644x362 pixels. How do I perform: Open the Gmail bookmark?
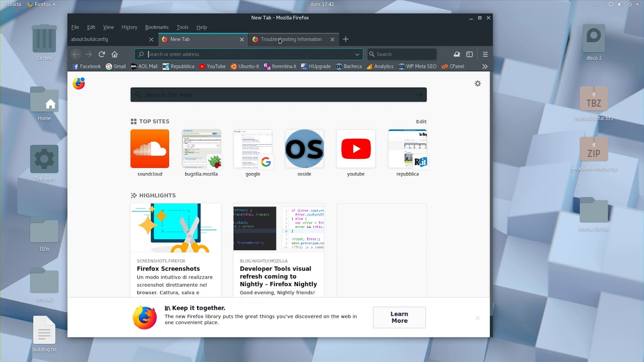[x=116, y=66]
